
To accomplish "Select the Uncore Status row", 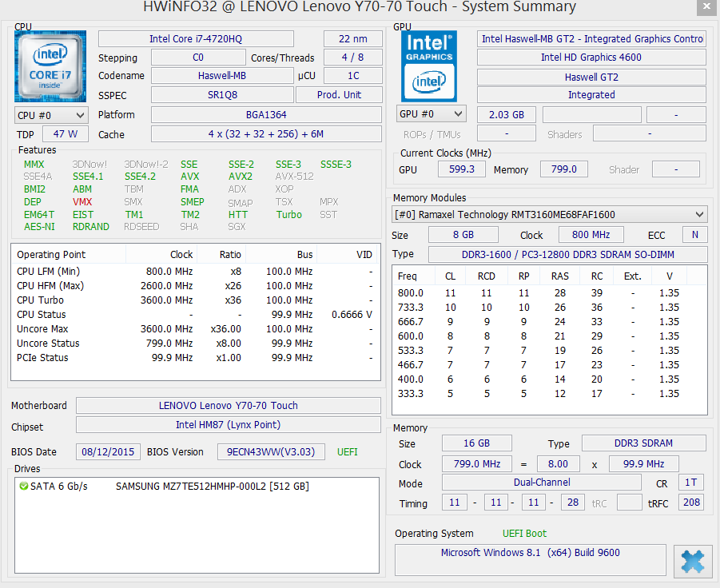I will tap(195, 344).
